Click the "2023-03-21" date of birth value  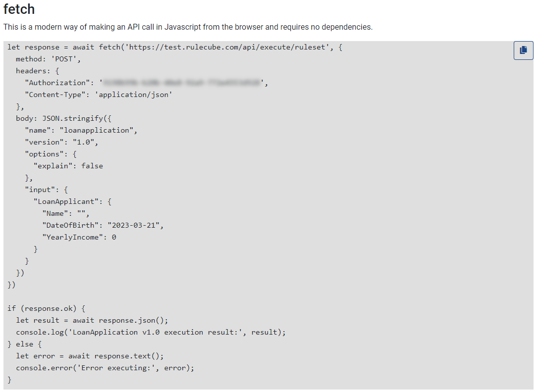135,225
